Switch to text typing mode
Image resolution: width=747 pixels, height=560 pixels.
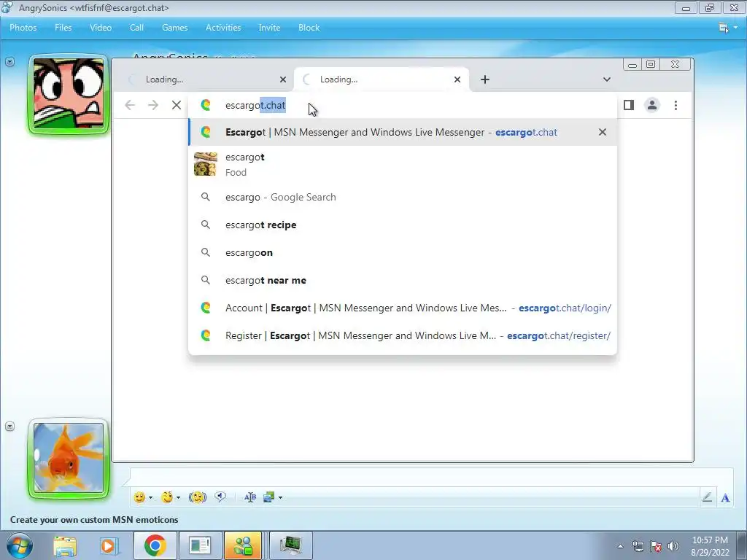click(725, 497)
